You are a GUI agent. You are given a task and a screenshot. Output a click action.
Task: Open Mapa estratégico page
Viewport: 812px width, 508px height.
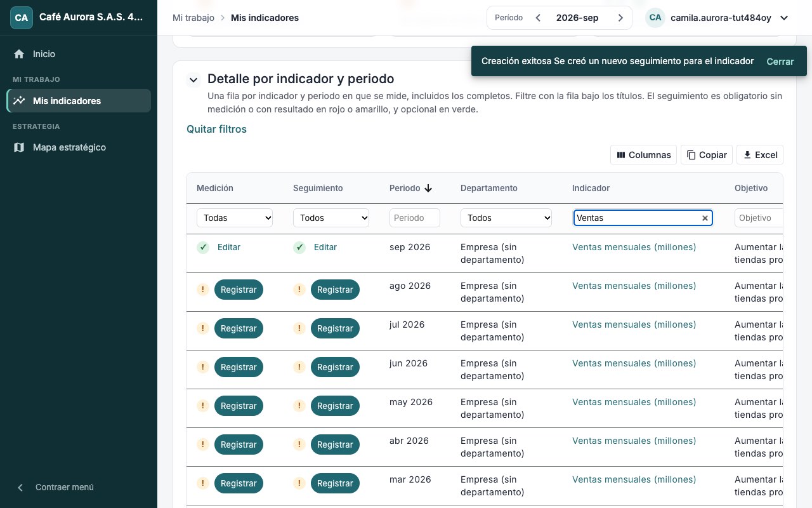tap(79, 147)
